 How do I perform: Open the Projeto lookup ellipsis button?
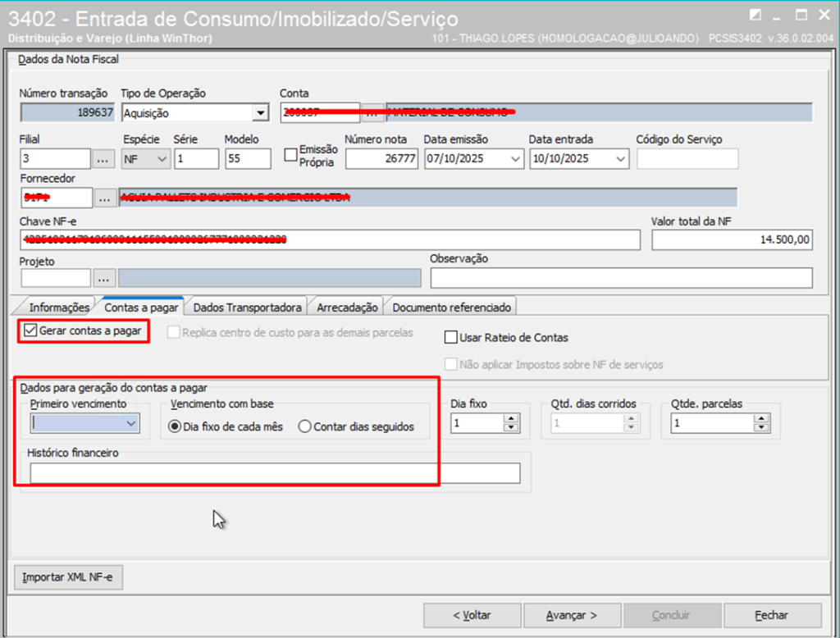(105, 278)
